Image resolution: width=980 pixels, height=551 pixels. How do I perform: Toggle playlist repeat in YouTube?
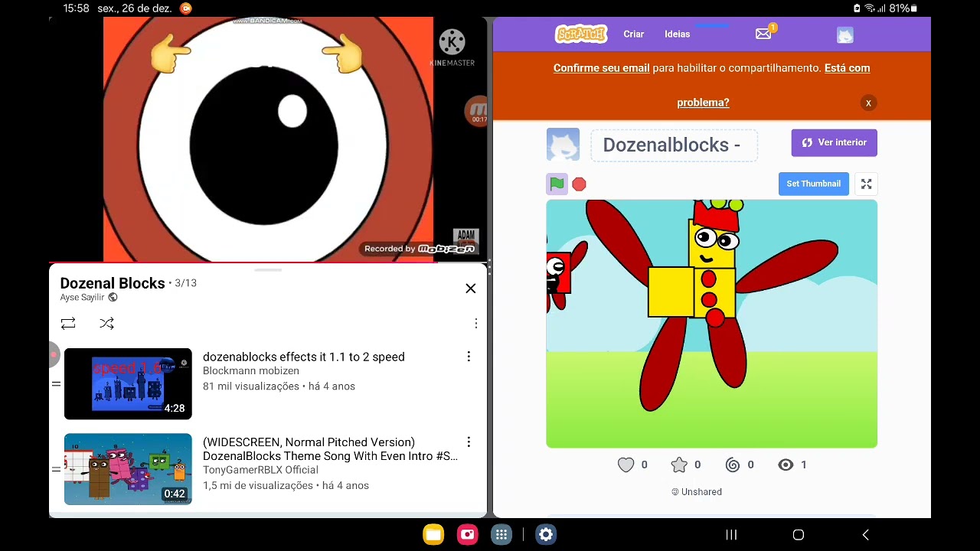click(x=68, y=324)
